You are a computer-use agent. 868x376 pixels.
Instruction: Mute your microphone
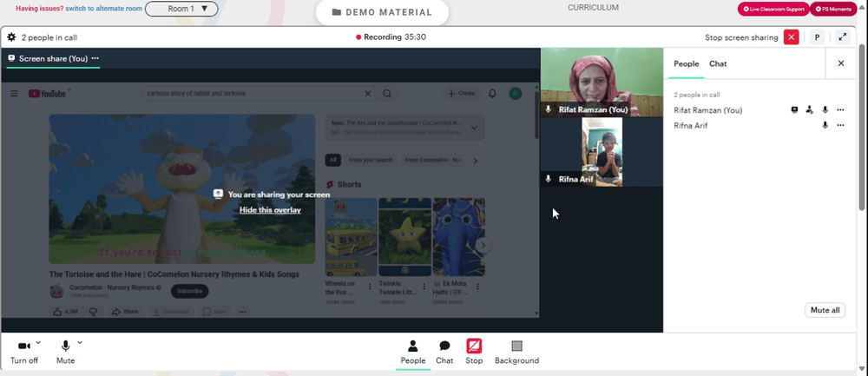click(x=65, y=352)
